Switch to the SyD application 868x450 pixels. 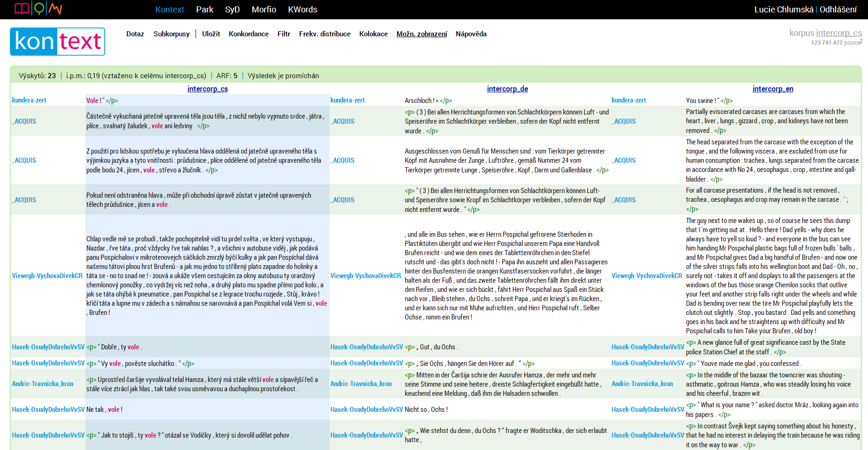pyautogui.click(x=233, y=10)
